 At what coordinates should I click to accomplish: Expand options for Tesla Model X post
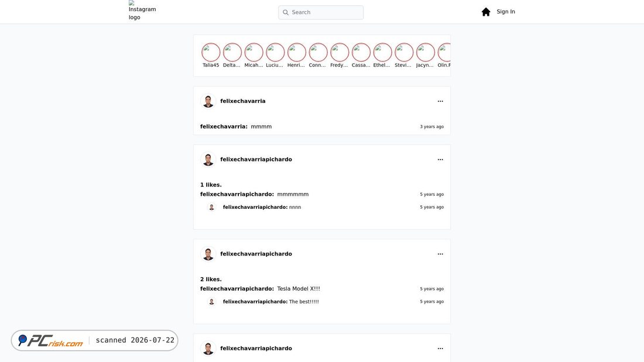click(440, 254)
